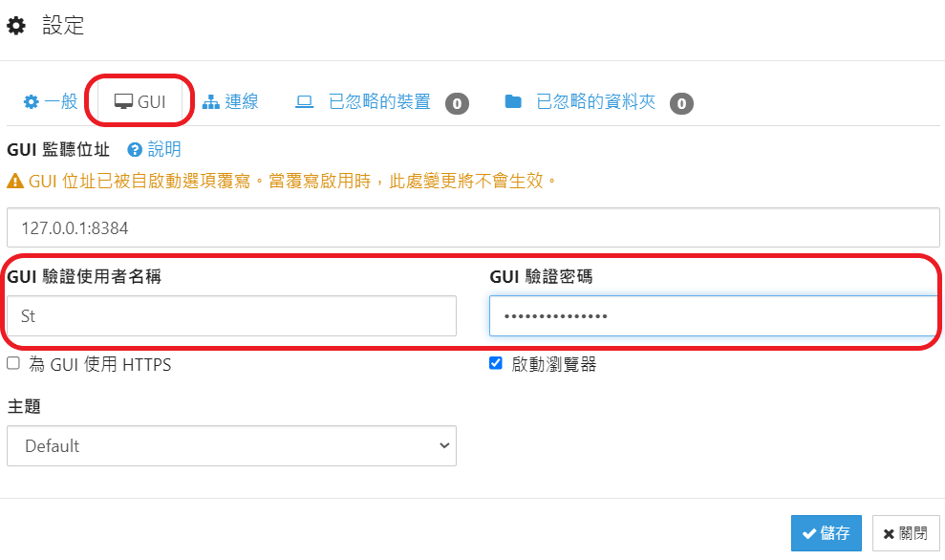Click the question mark help icon
Viewport: 945px width, 560px height.
(x=135, y=149)
